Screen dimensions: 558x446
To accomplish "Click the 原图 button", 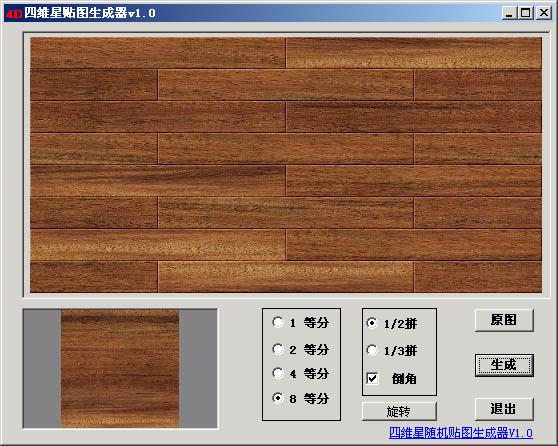I will click(x=504, y=320).
